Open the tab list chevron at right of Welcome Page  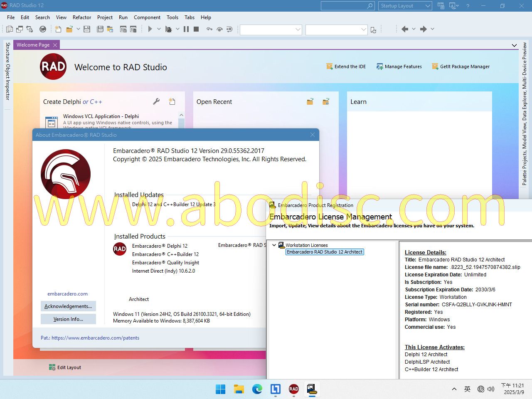pyautogui.click(x=514, y=45)
